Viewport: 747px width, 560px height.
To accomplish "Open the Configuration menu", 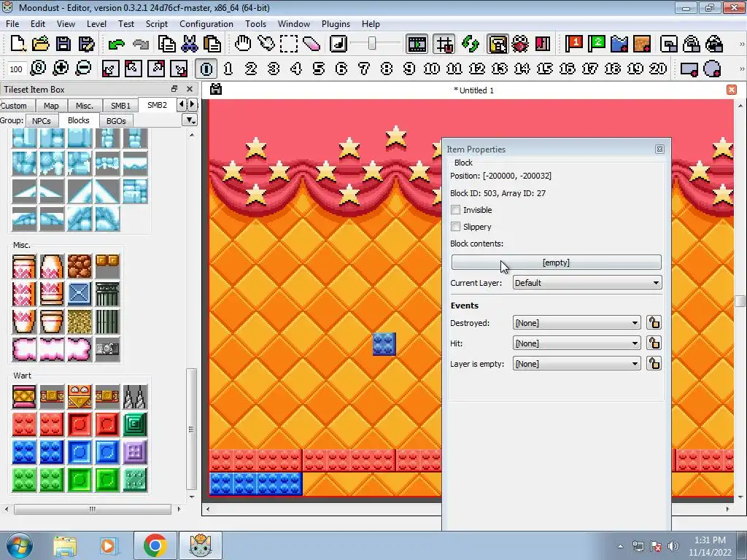I will click(x=206, y=24).
